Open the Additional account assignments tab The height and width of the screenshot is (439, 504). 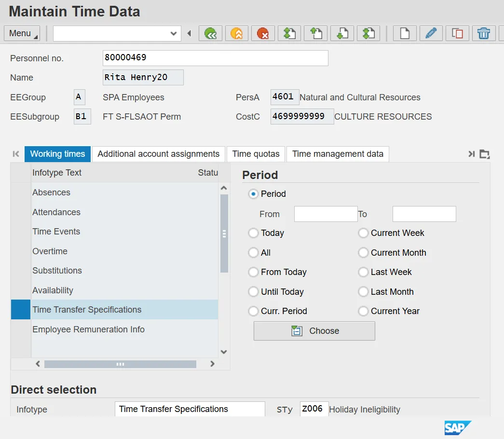tap(158, 154)
